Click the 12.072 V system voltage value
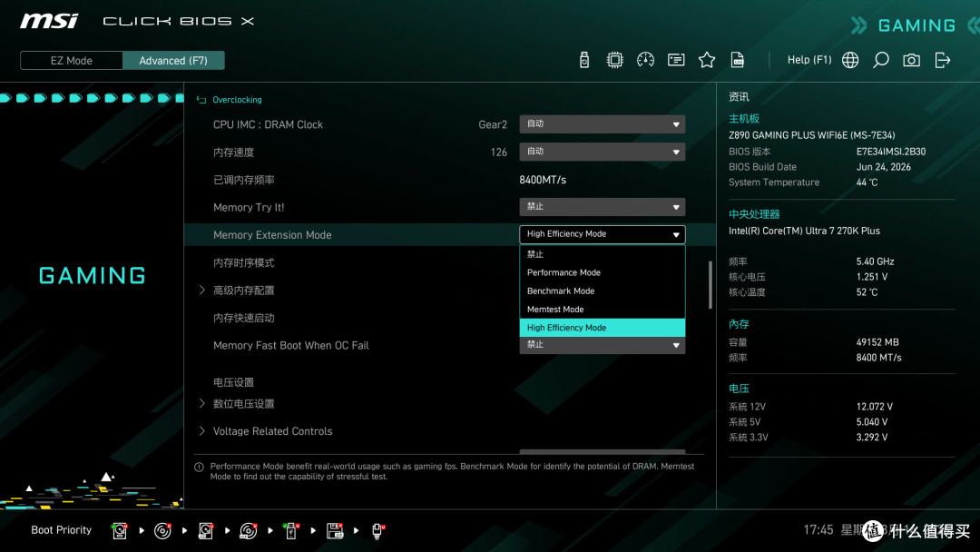Image resolution: width=980 pixels, height=552 pixels. [x=875, y=407]
